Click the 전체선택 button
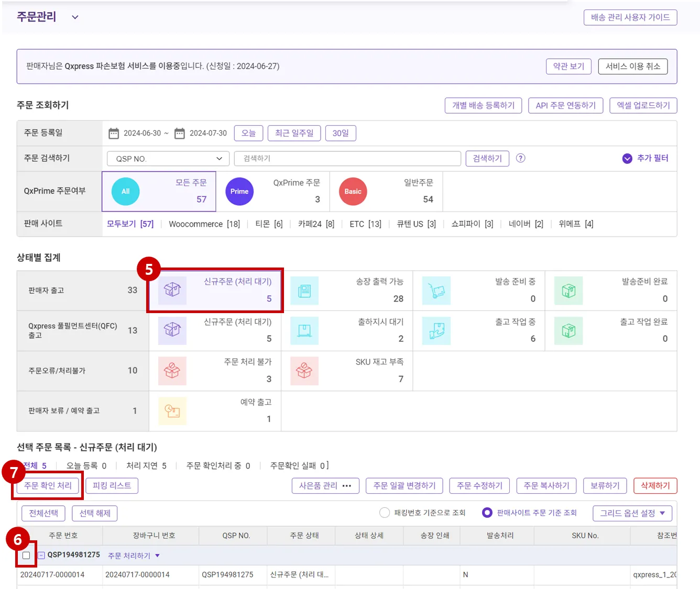Screen dimensions: 700x589 (x=43, y=513)
